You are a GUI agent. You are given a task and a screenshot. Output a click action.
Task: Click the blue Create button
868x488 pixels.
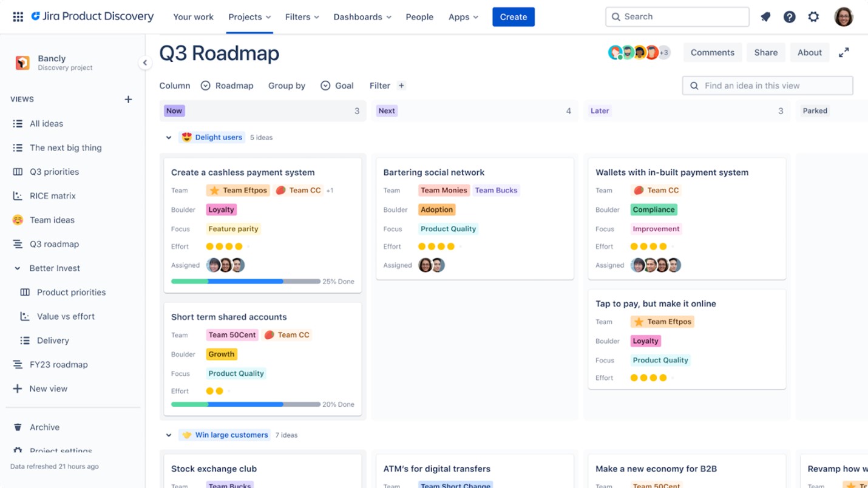(513, 17)
